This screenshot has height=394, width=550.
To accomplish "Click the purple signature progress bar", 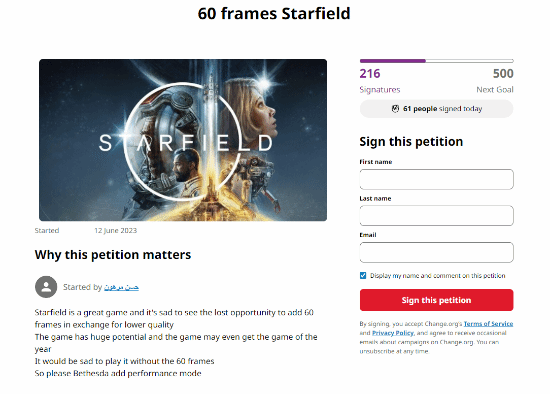I will pyautogui.click(x=436, y=61).
